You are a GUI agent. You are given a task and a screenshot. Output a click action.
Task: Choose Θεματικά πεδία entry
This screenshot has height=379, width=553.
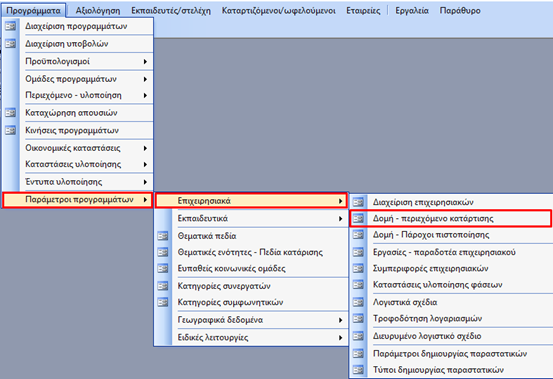251,236
